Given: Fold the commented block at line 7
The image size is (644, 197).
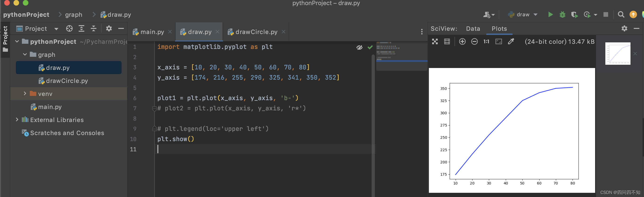Looking at the screenshot, I should point(154,109).
